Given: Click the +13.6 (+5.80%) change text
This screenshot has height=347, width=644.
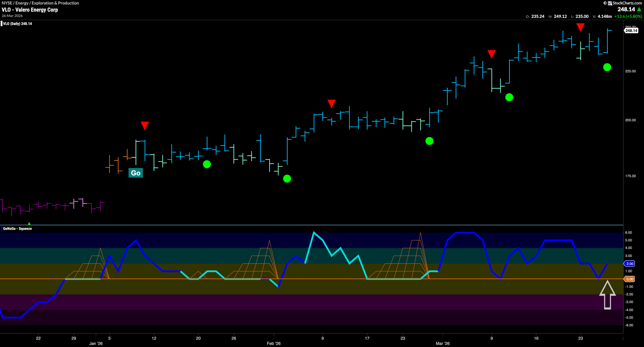Looking at the screenshot, I should click(628, 16).
